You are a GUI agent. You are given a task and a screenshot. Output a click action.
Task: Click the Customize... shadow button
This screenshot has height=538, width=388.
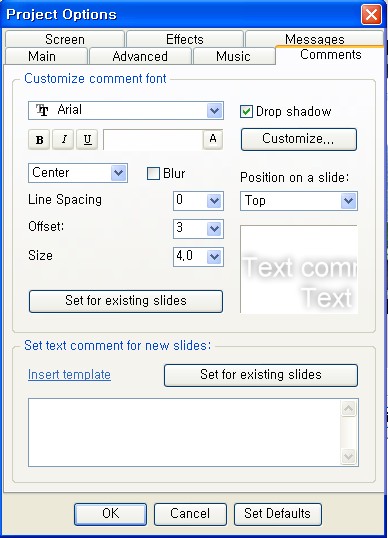[299, 139]
